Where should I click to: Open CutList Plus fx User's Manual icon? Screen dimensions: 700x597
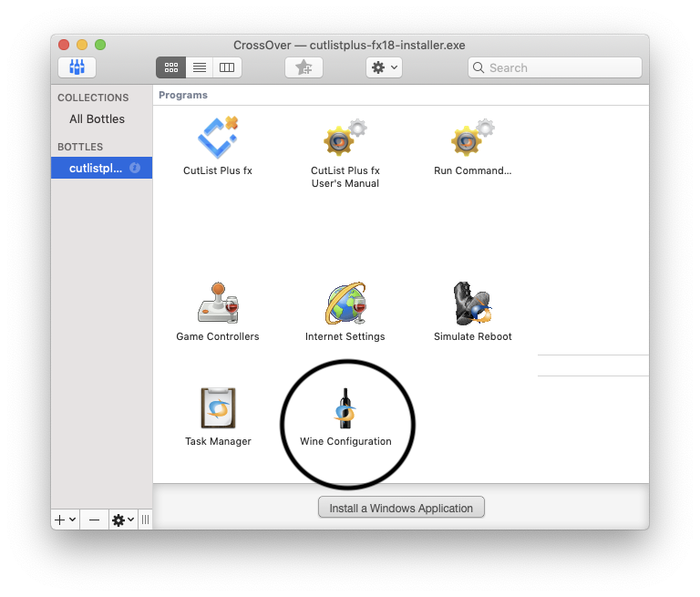point(345,138)
